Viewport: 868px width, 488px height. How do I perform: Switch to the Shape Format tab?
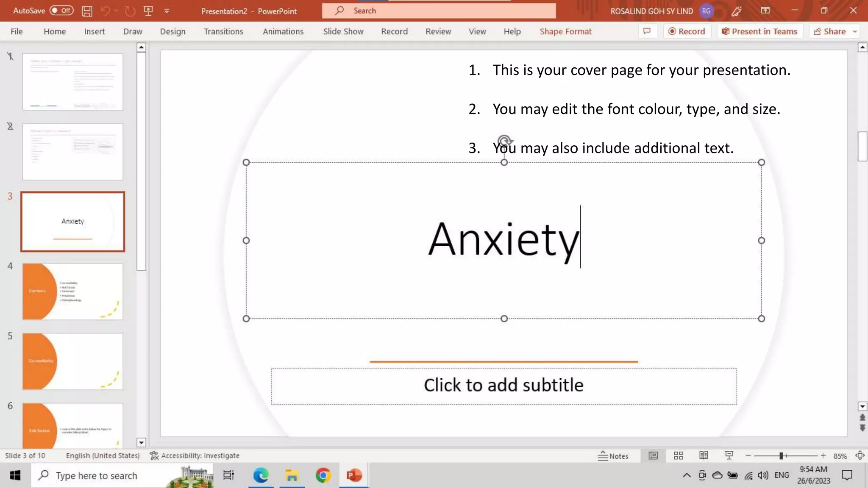[565, 31]
